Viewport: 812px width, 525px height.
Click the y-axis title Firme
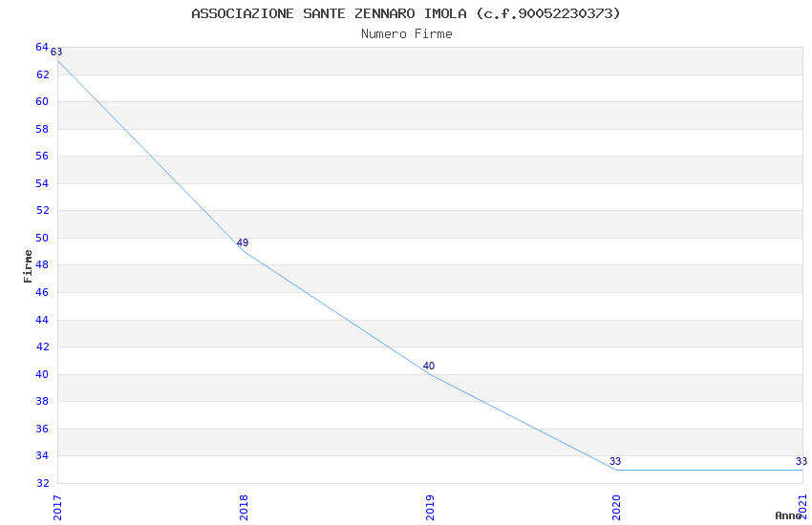(28, 266)
